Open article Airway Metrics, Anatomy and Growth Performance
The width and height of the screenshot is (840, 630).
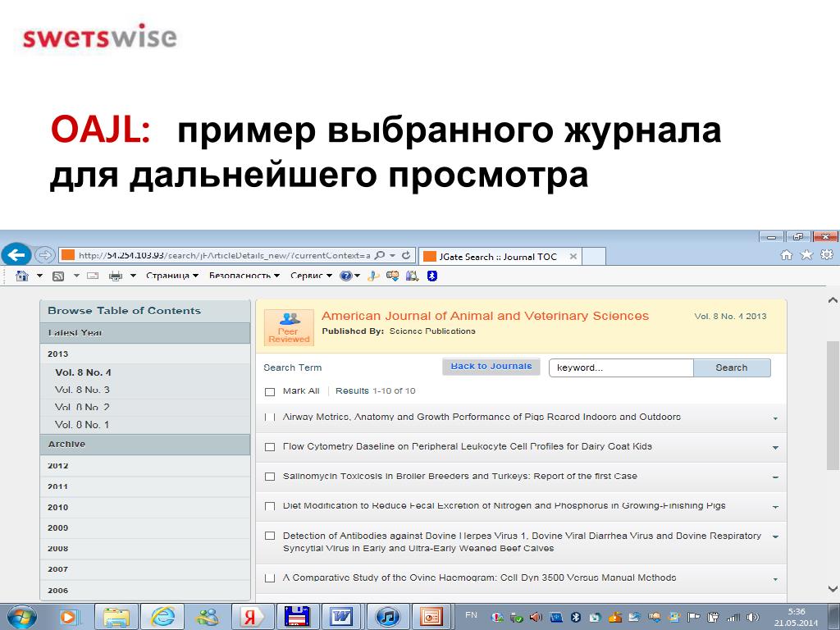pyautogui.click(x=482, y=417)
